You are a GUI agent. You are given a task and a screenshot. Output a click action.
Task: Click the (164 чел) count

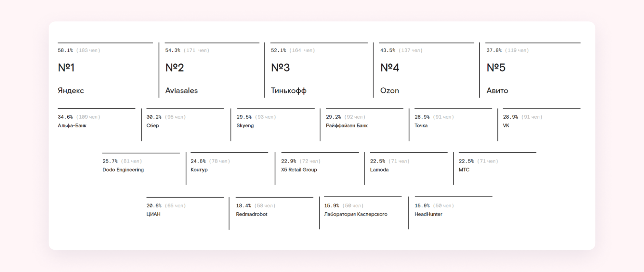pyautogui.click(x=302, y=50)
